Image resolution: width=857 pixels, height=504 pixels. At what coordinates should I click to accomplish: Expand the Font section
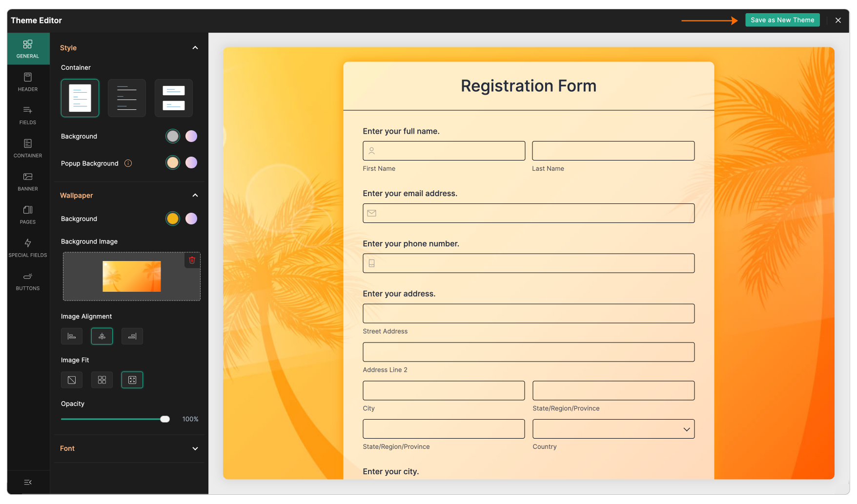point(195,448)
